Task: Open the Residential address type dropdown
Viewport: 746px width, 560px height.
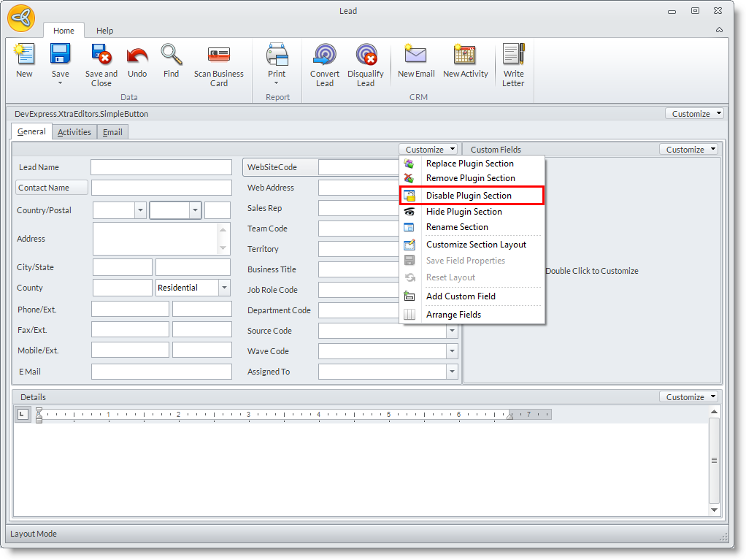Action: pos(224,288)
